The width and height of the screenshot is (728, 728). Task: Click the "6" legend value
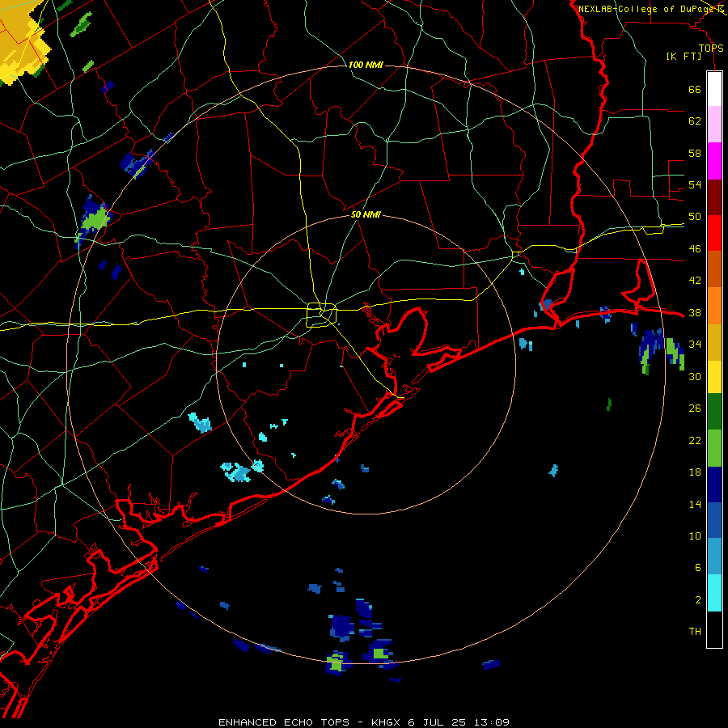point(698,568)
